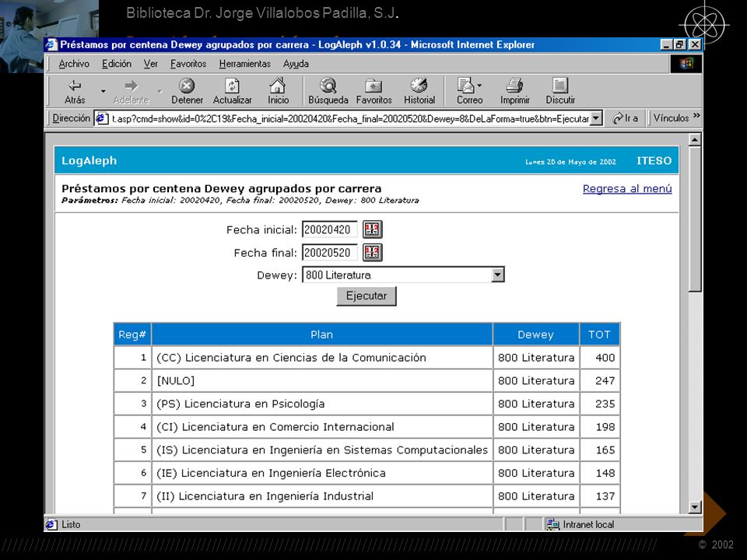
Task: Go to home page via Inicio
Action: click(278, 91)
